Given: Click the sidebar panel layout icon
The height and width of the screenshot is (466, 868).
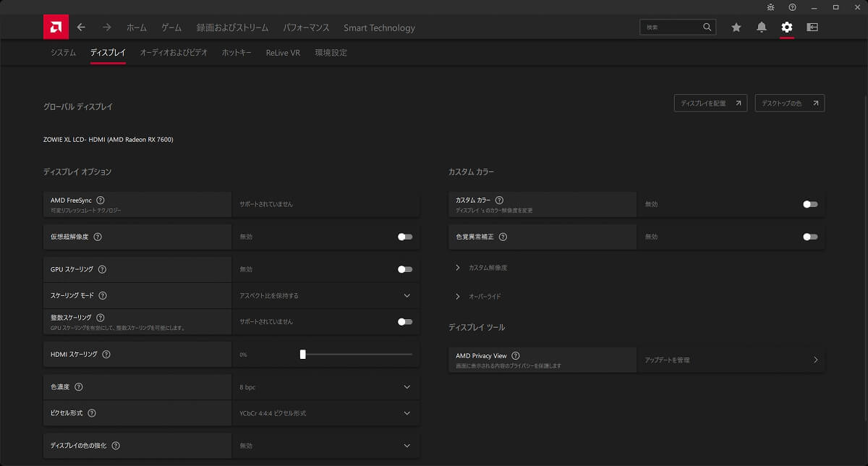Looking at the screenshot, I should (x=812, y=27).
